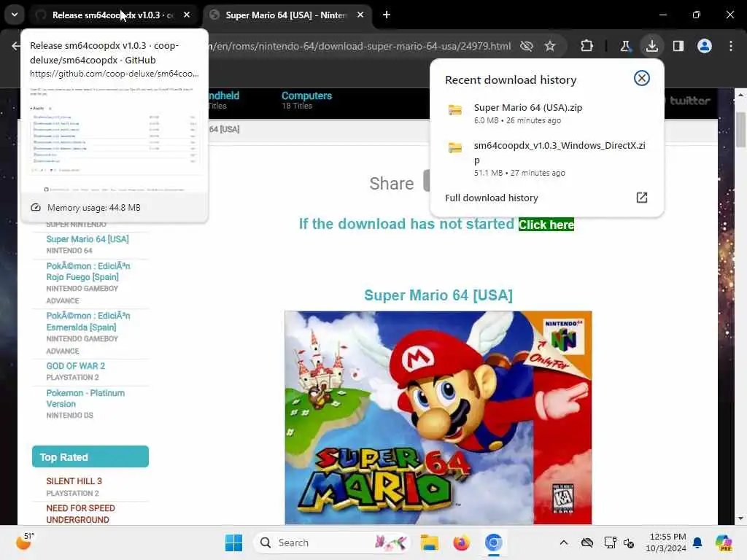Viewport: 747px width, 560px height.
Task: Click the Memory usage: 44.8 MB text
Action: (x=94, y=208)
